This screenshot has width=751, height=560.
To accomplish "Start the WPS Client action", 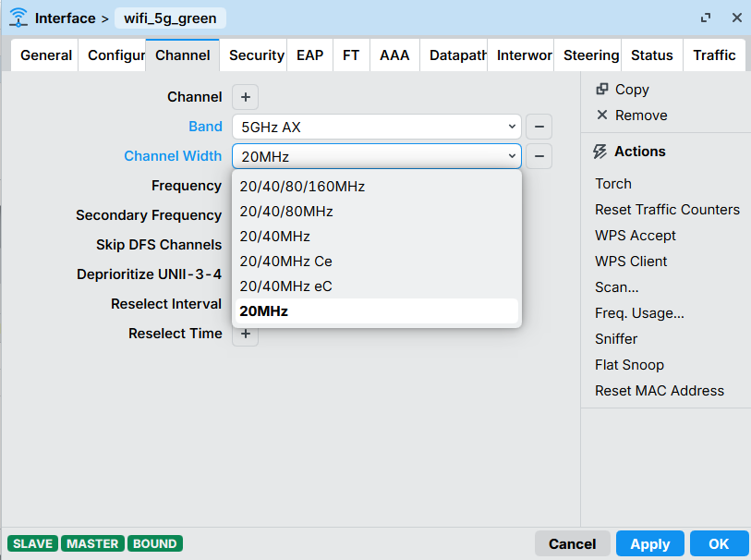I will 631,262.
